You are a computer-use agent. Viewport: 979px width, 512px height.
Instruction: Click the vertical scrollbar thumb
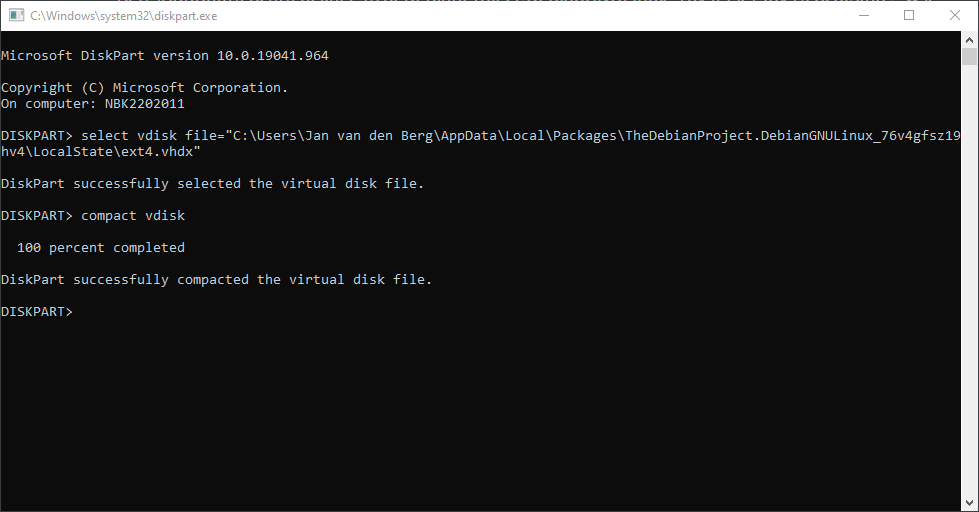[969, 56]
